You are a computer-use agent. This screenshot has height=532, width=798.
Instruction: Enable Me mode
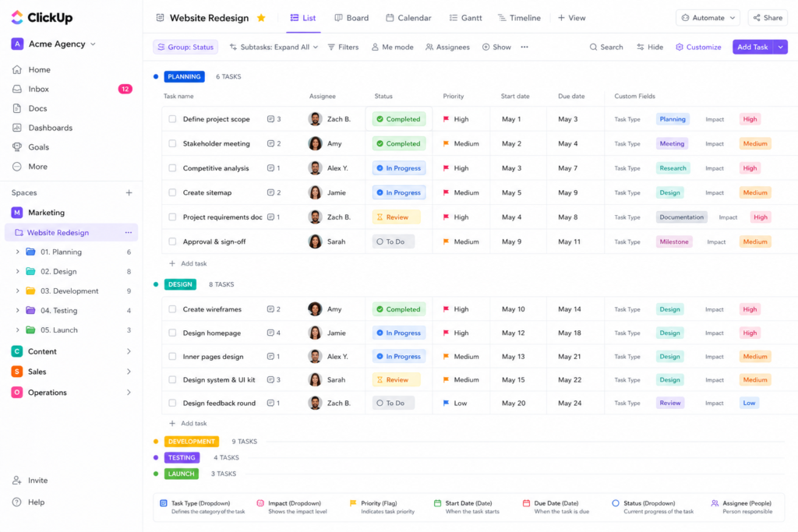click(392, 47)
